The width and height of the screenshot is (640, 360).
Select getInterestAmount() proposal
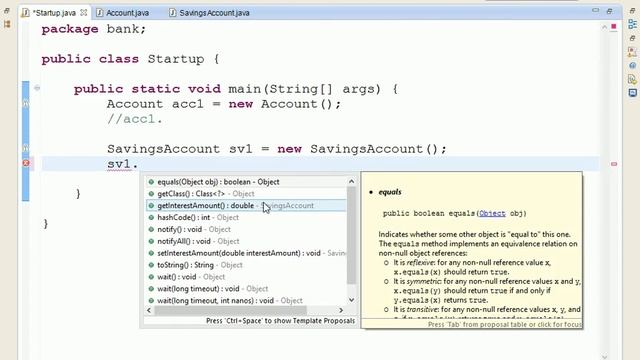tap(247, 206)
